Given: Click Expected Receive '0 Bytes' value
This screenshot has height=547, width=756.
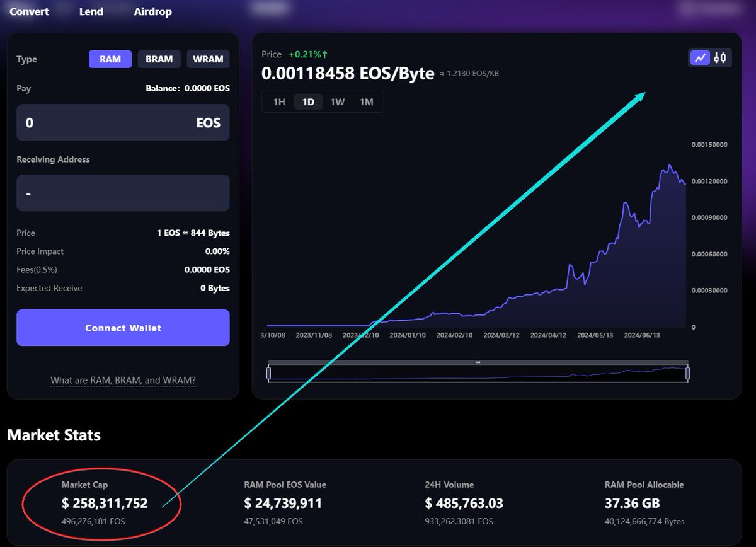Looking at the screenshot, I should tap(215, 288).
